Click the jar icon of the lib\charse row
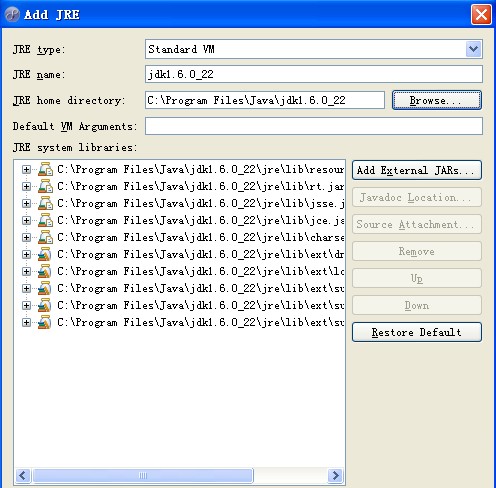 click(45, 237)
